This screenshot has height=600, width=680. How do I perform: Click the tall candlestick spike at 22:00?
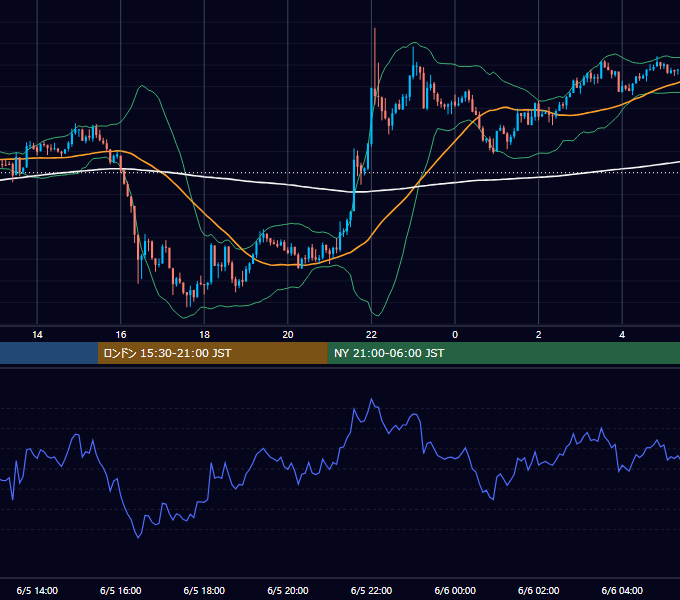375,65
